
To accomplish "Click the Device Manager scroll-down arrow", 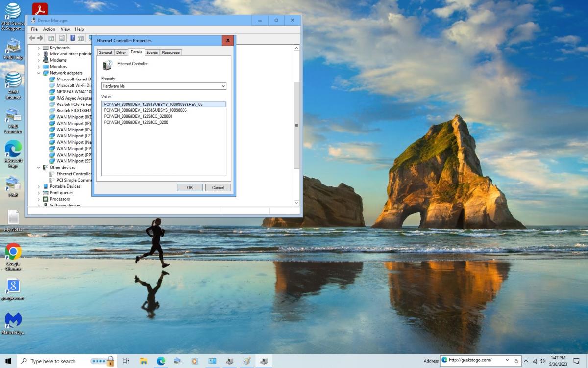I will (296, 203).
